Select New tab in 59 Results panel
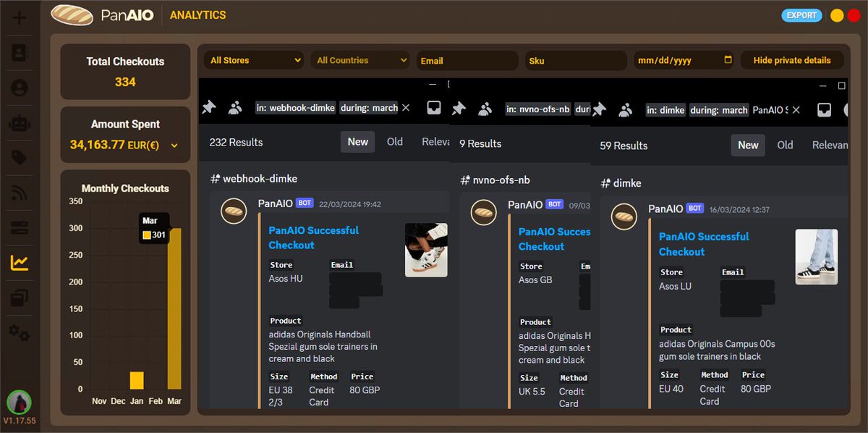868x433 pixels. [748, 145]
